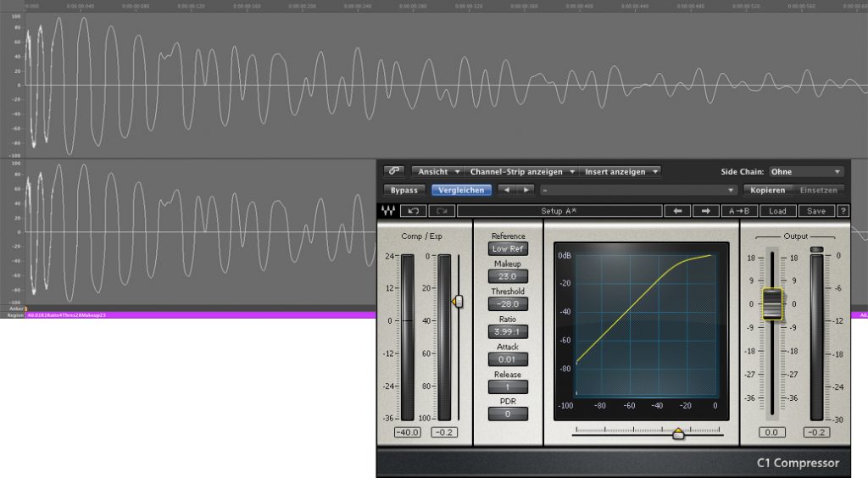Toggle Bypass on the C1 Compressor
Screen dimensions: 868x478
[404, 190]
